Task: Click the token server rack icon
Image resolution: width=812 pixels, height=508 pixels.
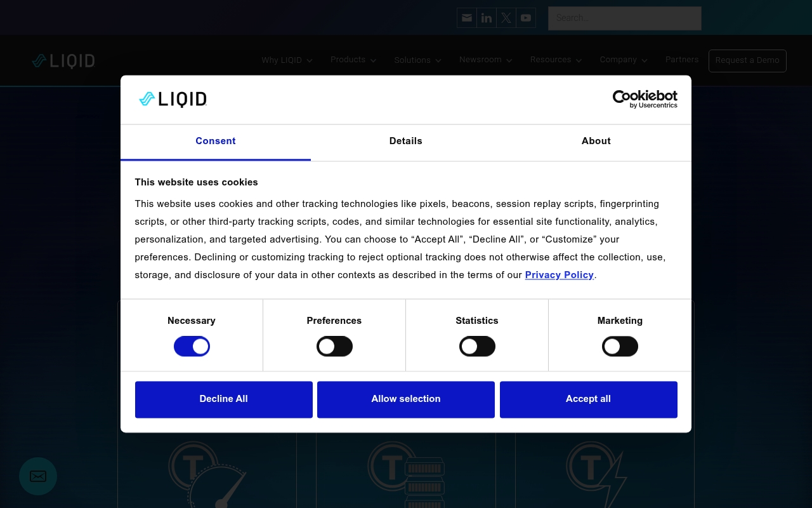Action: (406, 475)
